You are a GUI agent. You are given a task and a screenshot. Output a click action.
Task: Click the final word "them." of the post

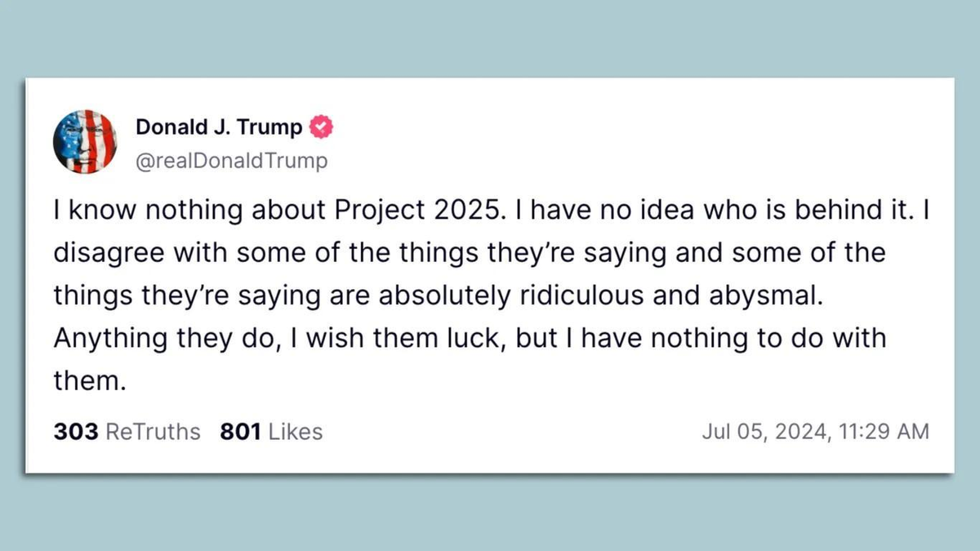click(x=90, y=380)
